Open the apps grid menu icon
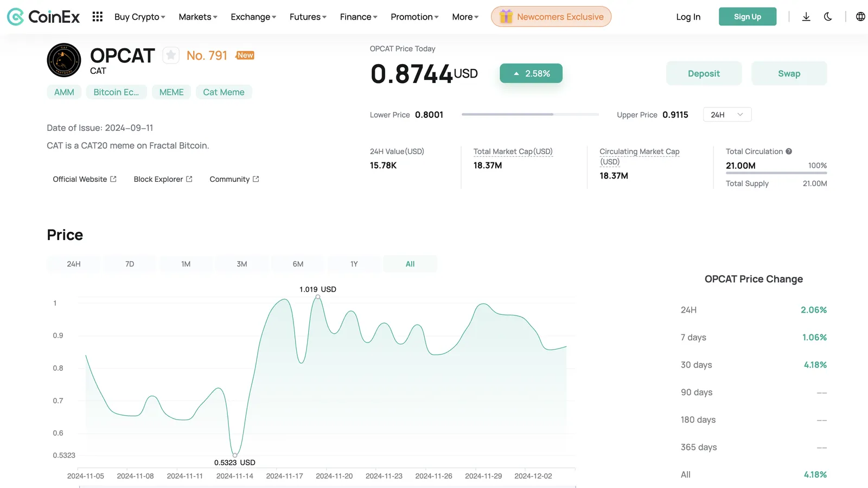 (98, 17)
